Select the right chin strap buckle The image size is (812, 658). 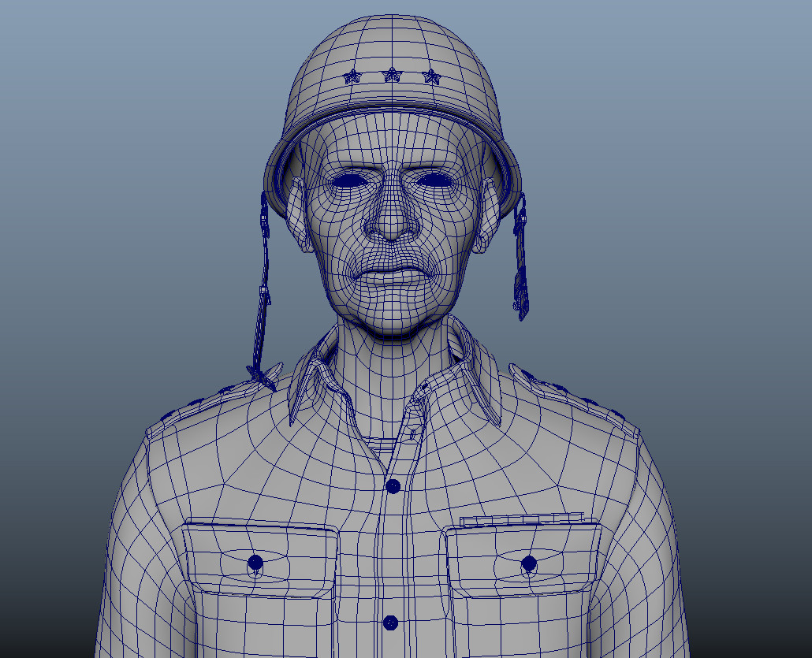point(522,217)
